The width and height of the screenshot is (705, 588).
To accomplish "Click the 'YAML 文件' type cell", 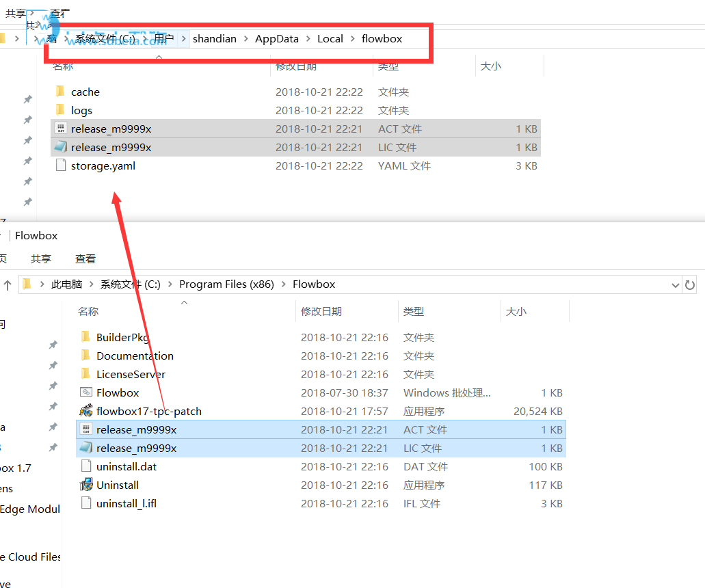I will click(404, 165).
